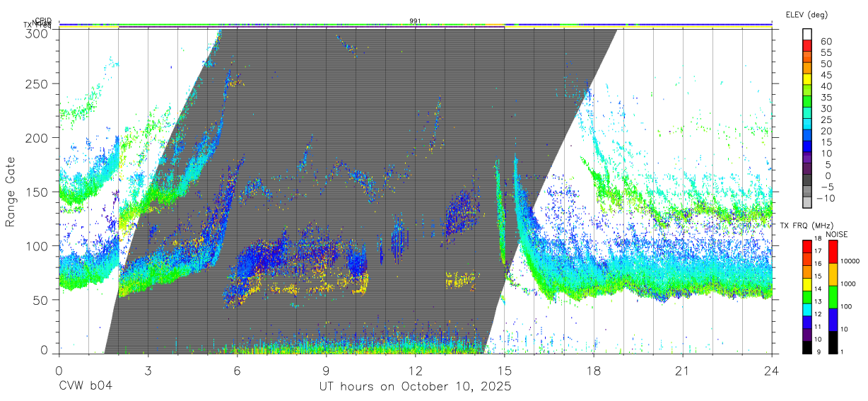This screenshot has width=868, height=401.
Task: Click x-axis tick label '3'
Action: click(148, 371)
